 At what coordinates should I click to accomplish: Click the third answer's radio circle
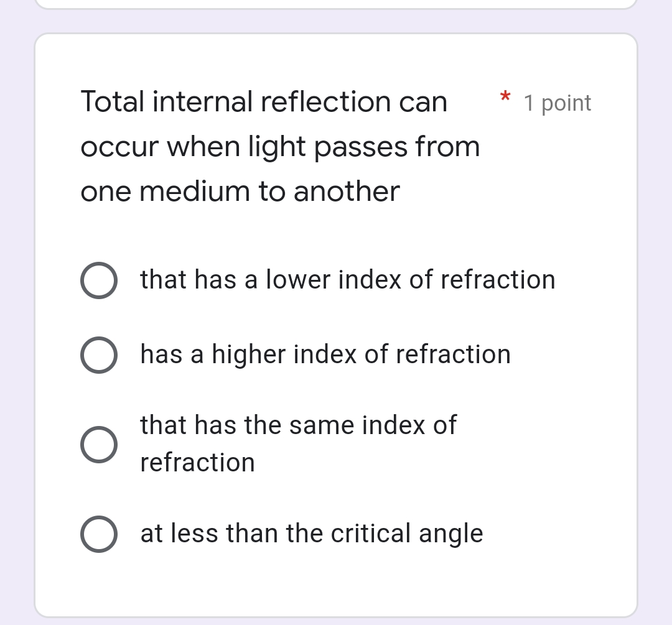pos(99,443)
